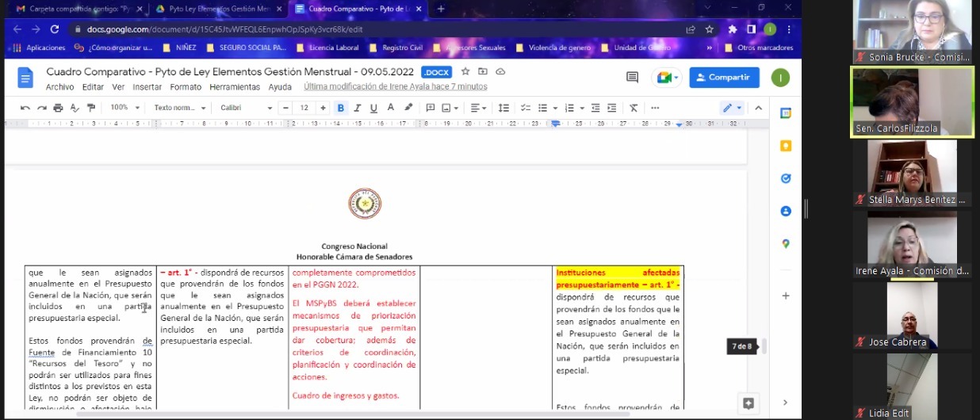Open Keep in the side panel
Screen dimensions: 980x420
pyautogui.click(x=786, y=146)
